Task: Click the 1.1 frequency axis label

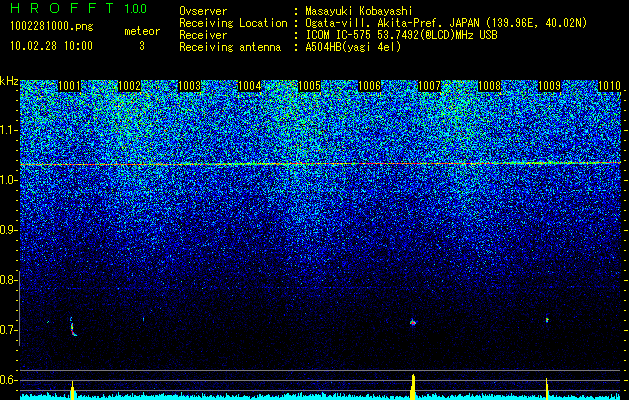Action: click(8, 130)
